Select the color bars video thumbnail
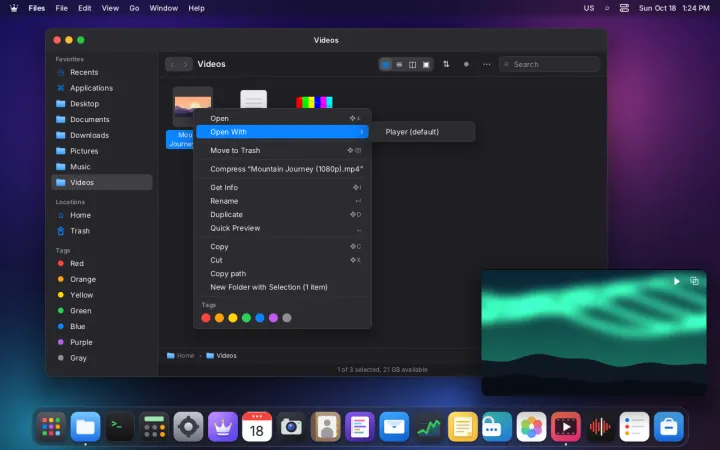Image resolution: width=720 pixels, height=450 pixels. pyautogui.click(x=314, y=102)
